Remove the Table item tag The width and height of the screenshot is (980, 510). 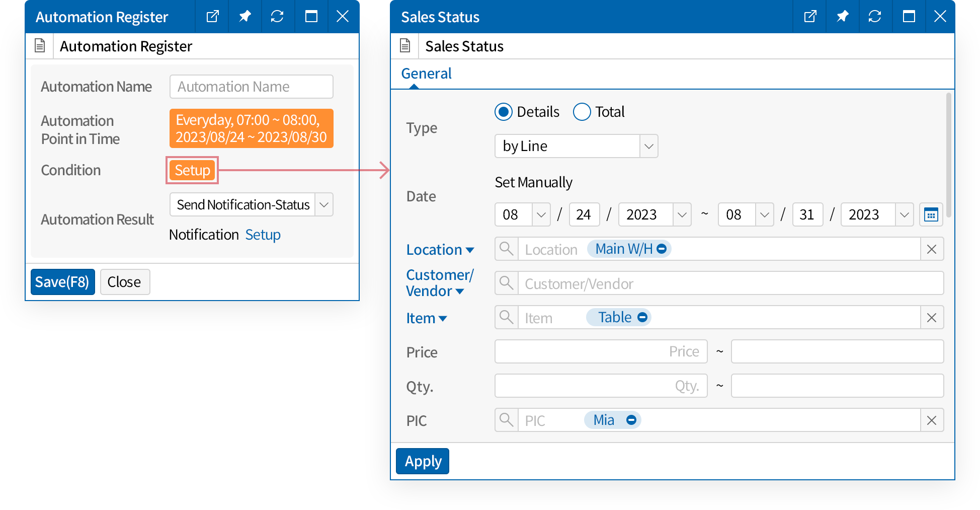tap(642, 317)
